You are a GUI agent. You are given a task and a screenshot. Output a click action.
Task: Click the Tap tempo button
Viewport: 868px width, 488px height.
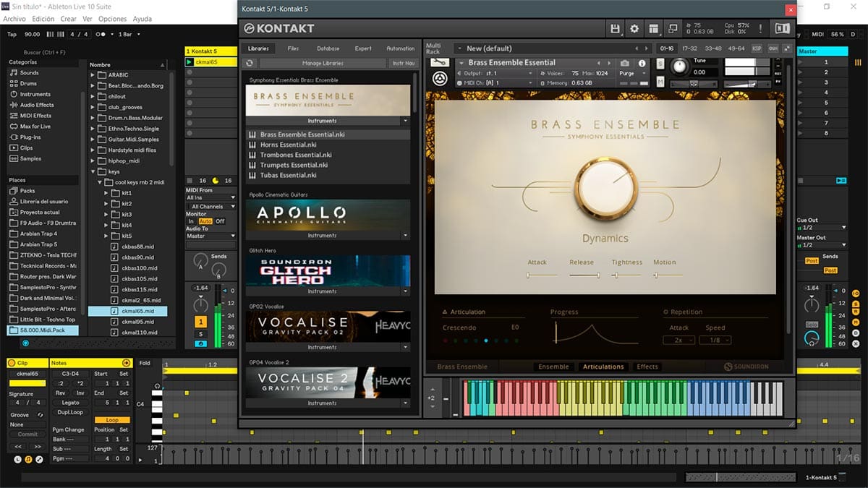12,34
